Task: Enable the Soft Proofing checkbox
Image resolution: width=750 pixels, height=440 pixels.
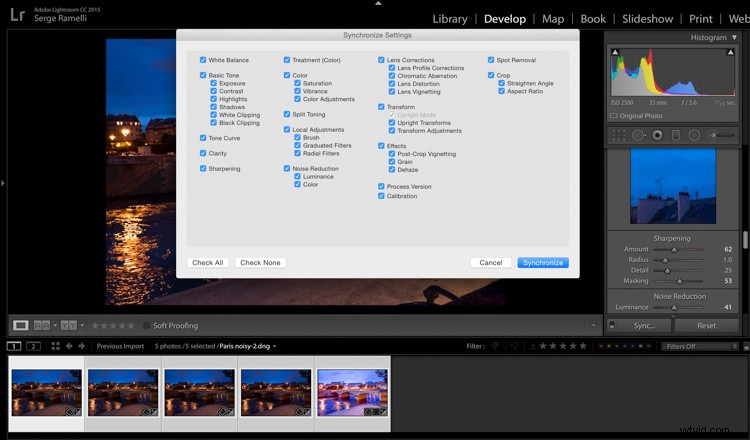Action: click(146, 325)
